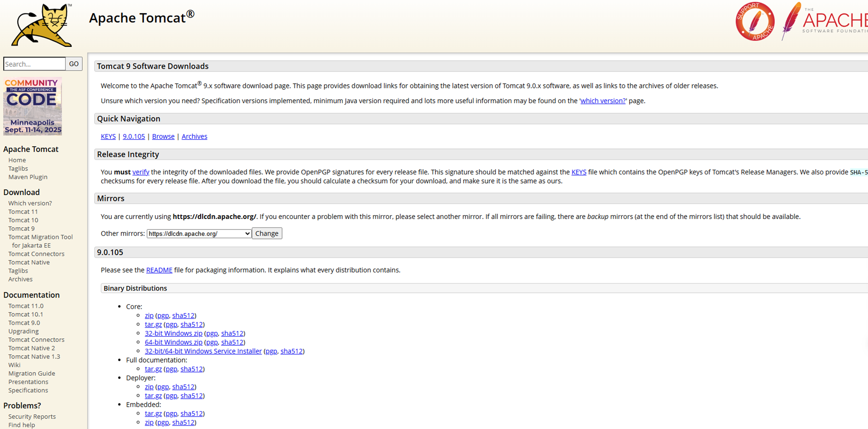Open Tomcat Native 2 documentation
Screen dimensions: 868x429
pos(31,348)
